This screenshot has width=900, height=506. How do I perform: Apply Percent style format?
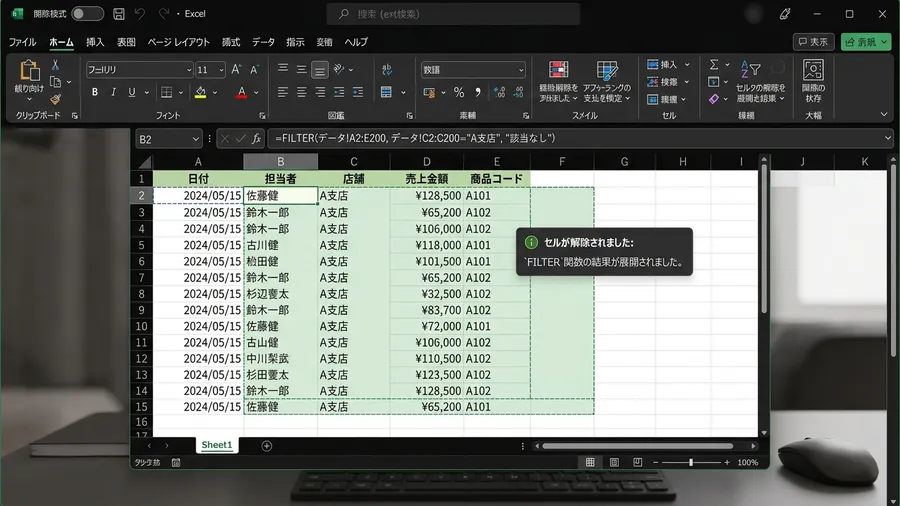pos(459,92)
